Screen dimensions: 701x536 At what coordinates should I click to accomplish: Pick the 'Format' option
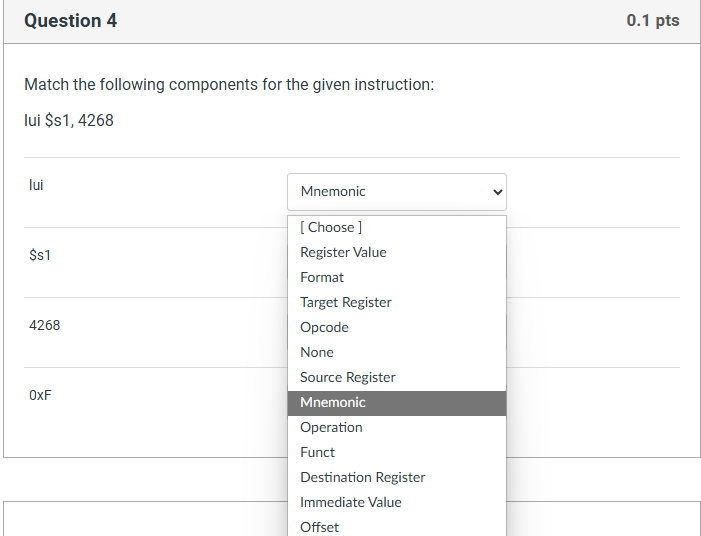pyautogui.click(x=397, y=278)
